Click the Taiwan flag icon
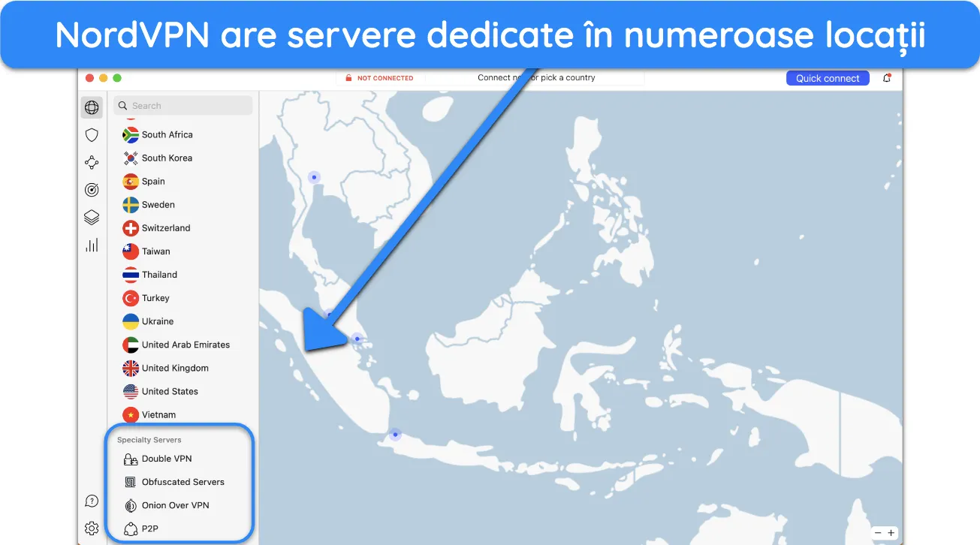 (x=131, y=251)
